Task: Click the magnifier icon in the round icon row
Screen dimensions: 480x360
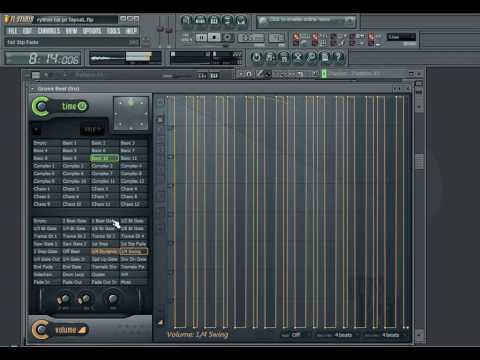Action: click(x=311, y=57)
